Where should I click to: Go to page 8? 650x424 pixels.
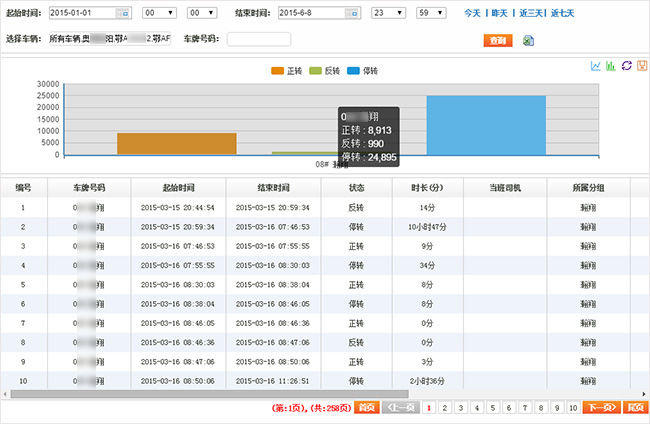click(541, 408)
